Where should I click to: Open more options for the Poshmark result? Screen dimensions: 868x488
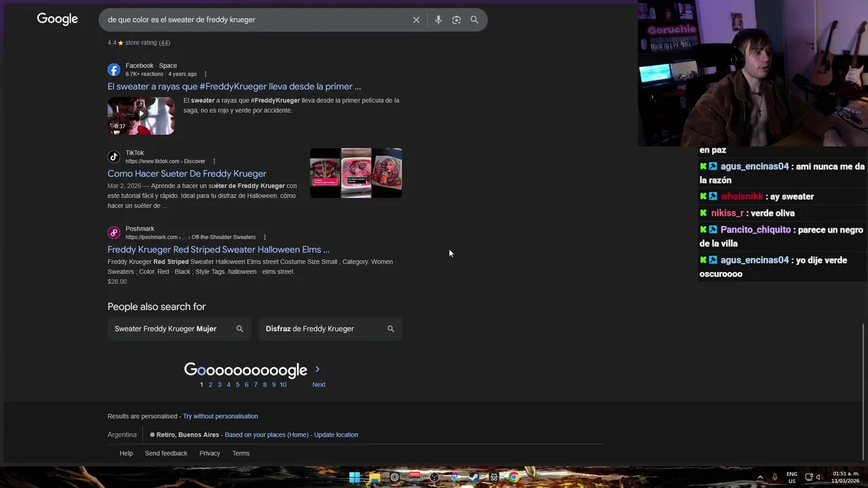pos(264,237)
